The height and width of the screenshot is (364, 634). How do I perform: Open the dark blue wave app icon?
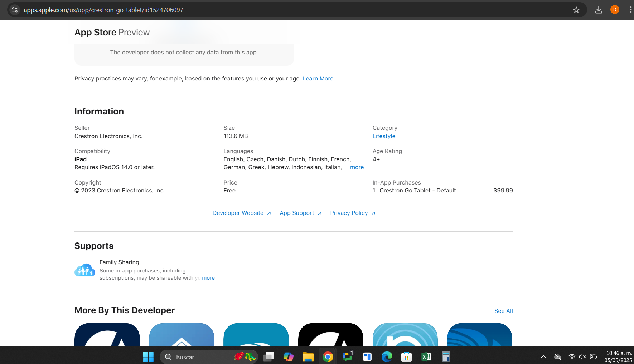tap(480, 334)
